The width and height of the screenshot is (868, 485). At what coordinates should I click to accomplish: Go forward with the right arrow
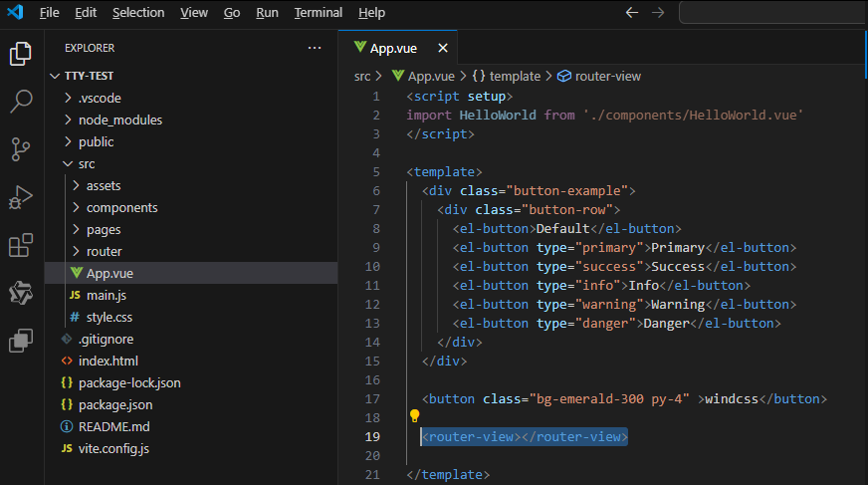[x=658, y=12]
